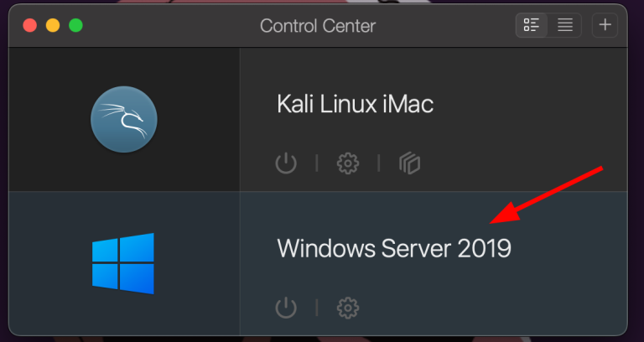Image resolution: width=644 pixels, height=342 pixels.
Task: Close the Control Center window
Action: [x=29, y=25]
